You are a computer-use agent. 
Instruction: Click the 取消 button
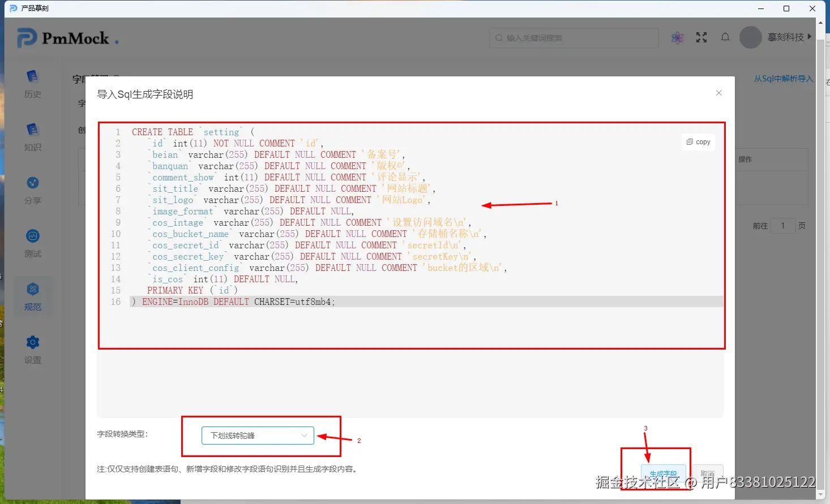(708, 473)
